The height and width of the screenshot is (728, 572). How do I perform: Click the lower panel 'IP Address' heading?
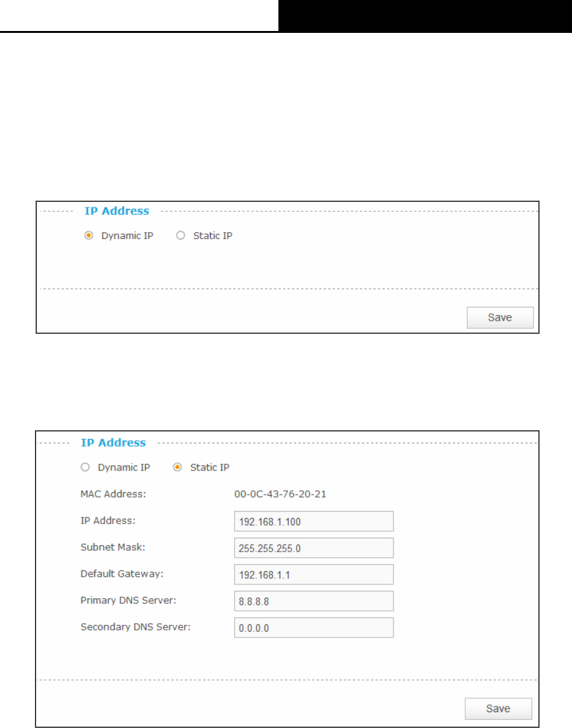click(x=113, y=443)
